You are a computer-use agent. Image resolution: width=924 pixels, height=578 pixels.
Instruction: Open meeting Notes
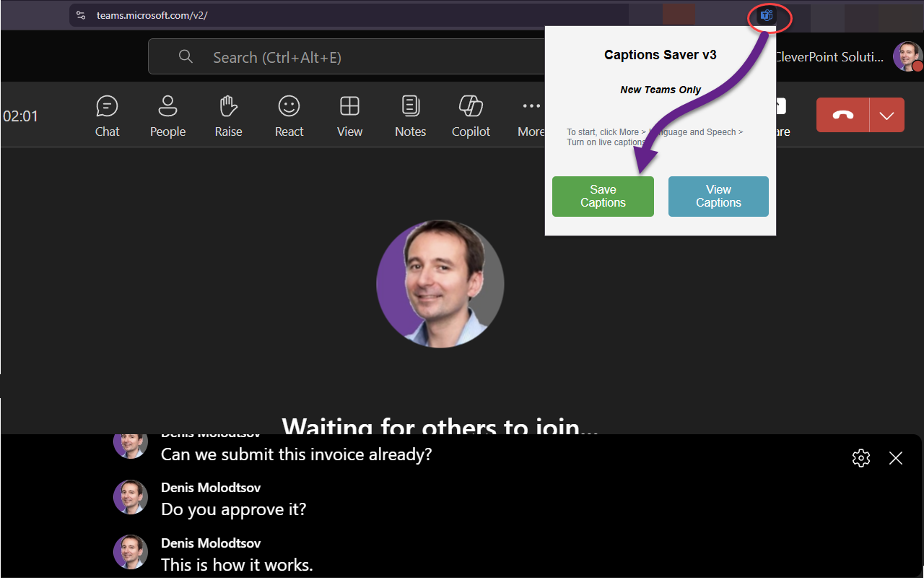pos(410,116)
